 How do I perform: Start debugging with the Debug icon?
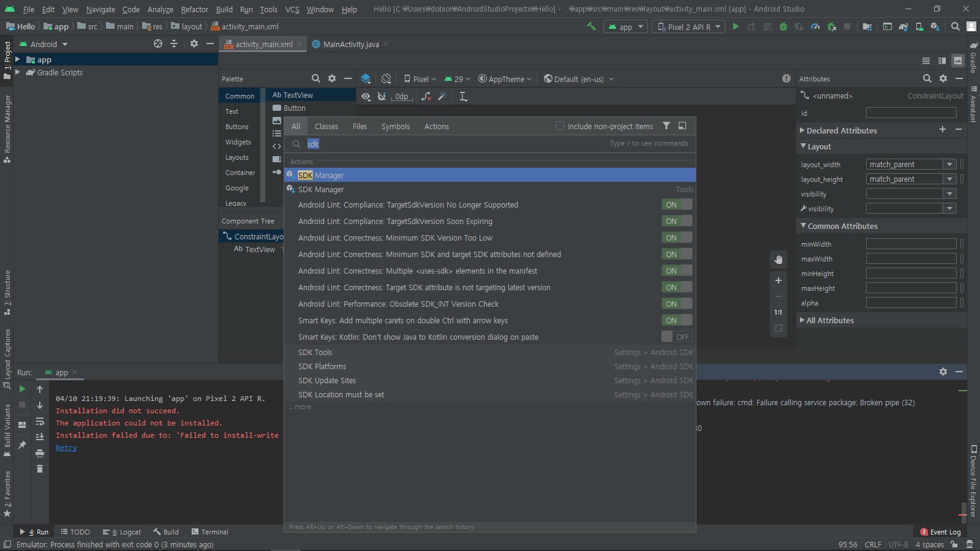783,26
